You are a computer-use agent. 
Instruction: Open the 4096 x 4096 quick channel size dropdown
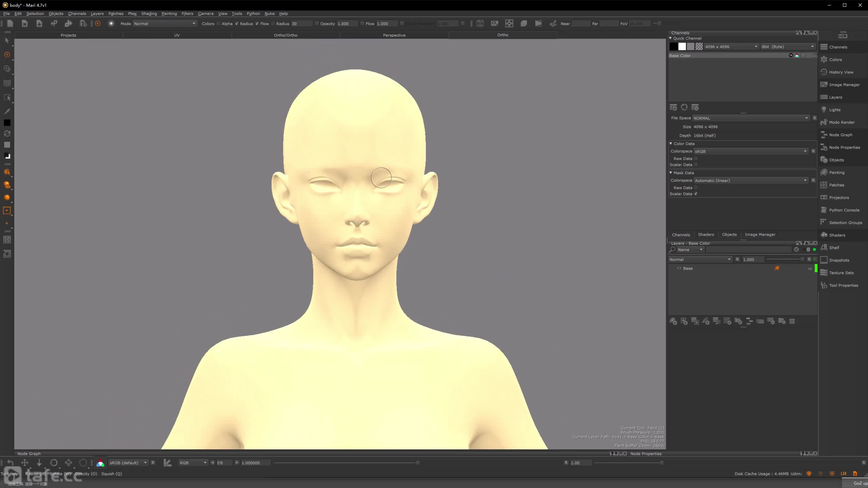[731, 47]
